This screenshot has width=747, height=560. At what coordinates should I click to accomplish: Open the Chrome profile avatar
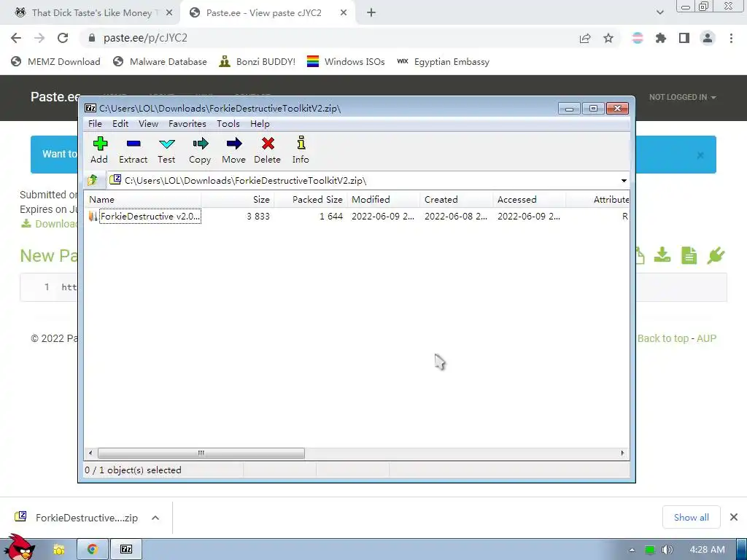coord(708,38)
